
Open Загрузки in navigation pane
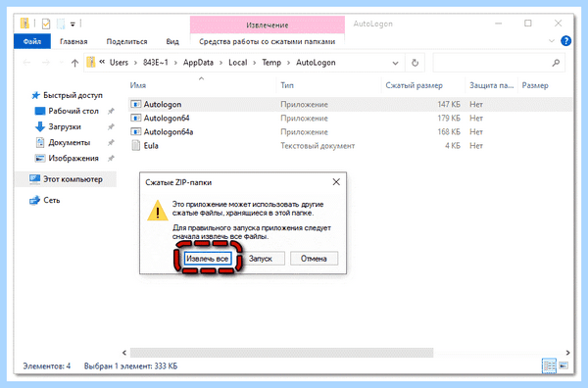click(x=65, y=126)
